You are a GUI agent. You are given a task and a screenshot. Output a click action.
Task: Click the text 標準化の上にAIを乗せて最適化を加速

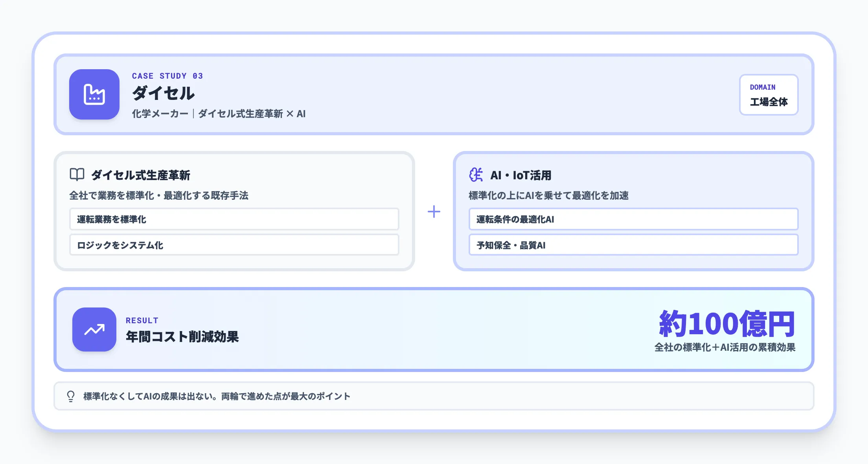(548, 195)
